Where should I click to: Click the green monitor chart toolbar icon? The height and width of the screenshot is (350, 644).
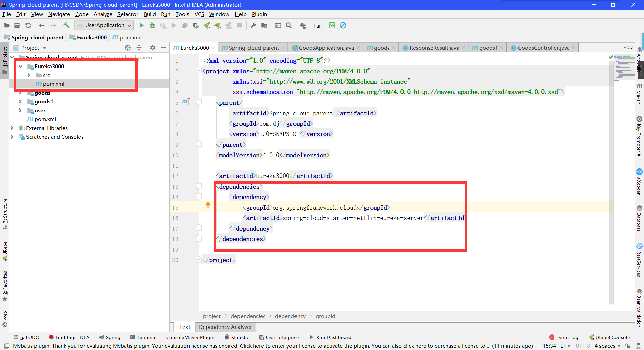(x=332, y=25)
